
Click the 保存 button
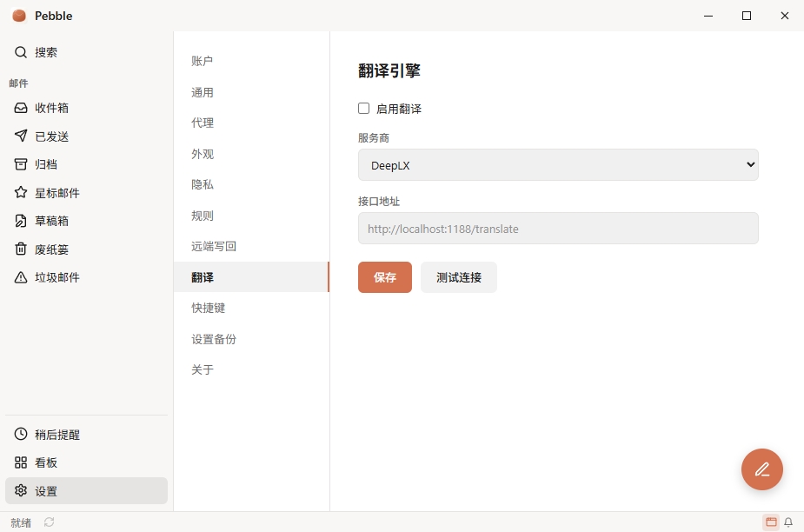(384, 277)
